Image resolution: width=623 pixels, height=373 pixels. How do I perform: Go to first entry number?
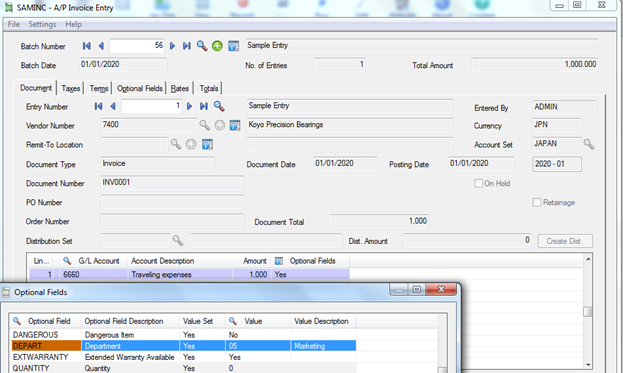[x=99, y=106]
